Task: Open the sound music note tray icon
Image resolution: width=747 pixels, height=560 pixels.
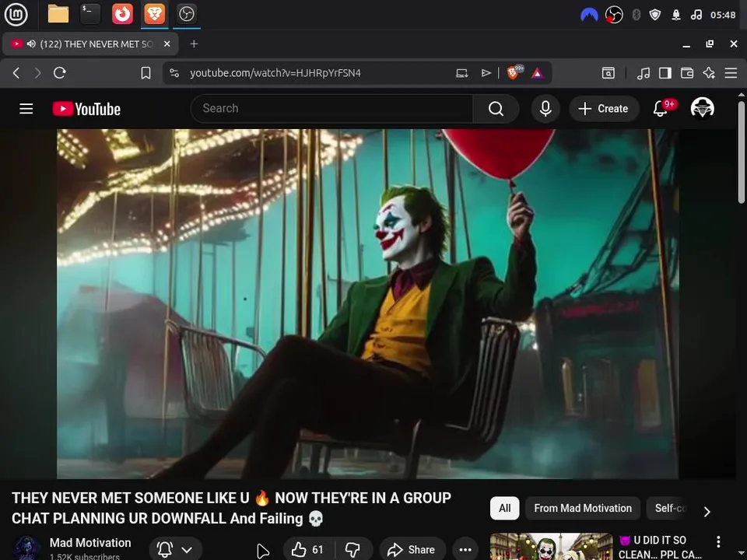Action: coord(696,15)
